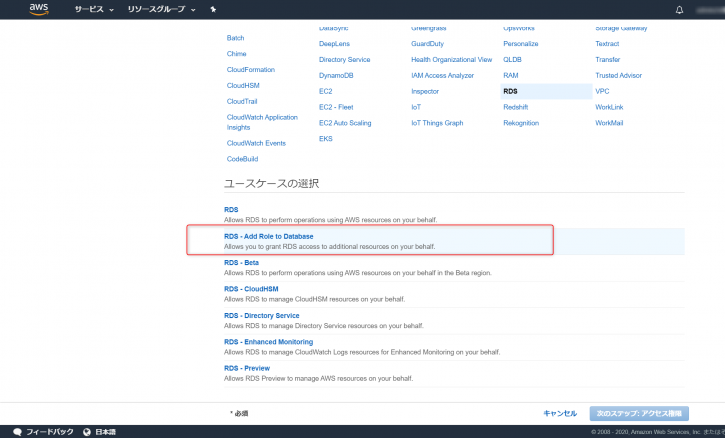The width and height of the screenshot is (725, 438).
Task: Expand the リソースグループ dropdown menu
Action: pyautogui.click(x=161, y=9)
